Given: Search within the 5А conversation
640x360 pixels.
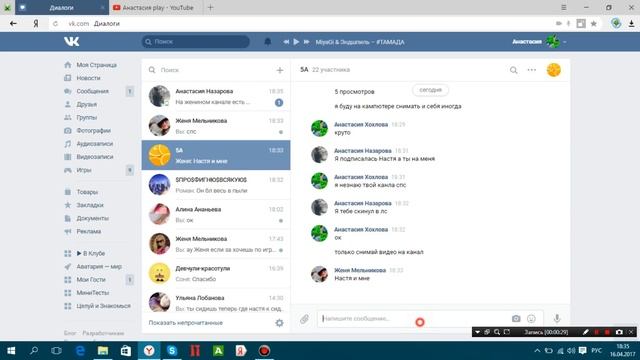Looking at the screenshot, I should (513, 70).
